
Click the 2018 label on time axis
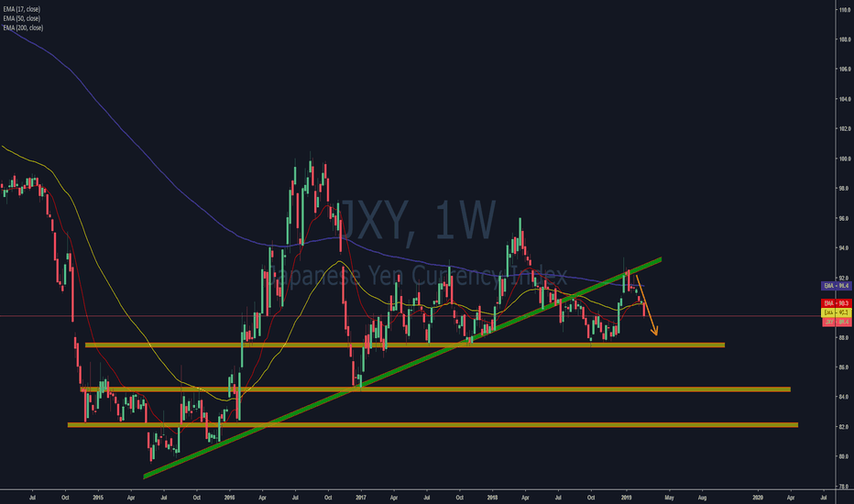coord(492,498)
